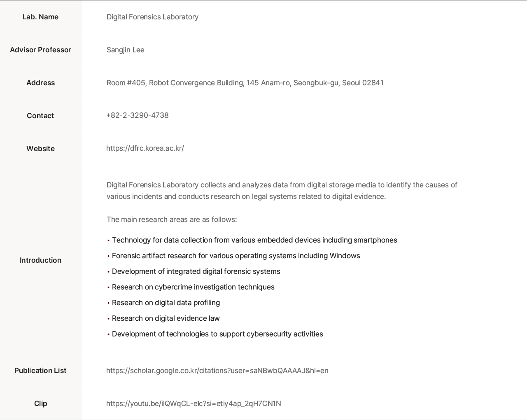Click the integrated digital forensic systems bullet
The image size is (527, 420).
tap(196, 271)
